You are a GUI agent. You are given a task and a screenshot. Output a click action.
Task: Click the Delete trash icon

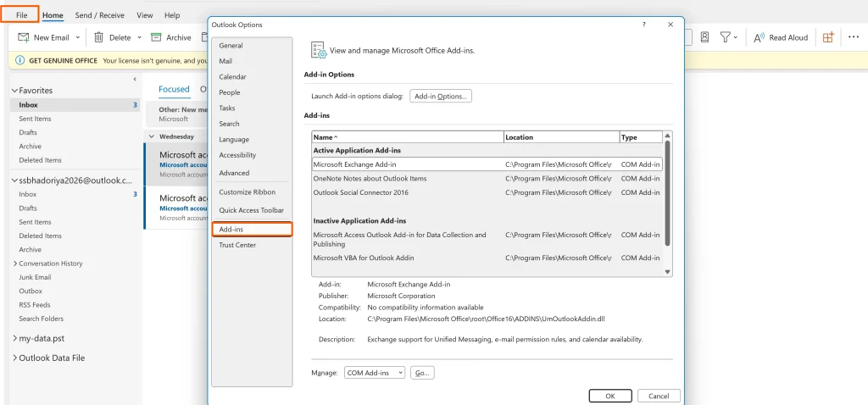pos(98,37)
